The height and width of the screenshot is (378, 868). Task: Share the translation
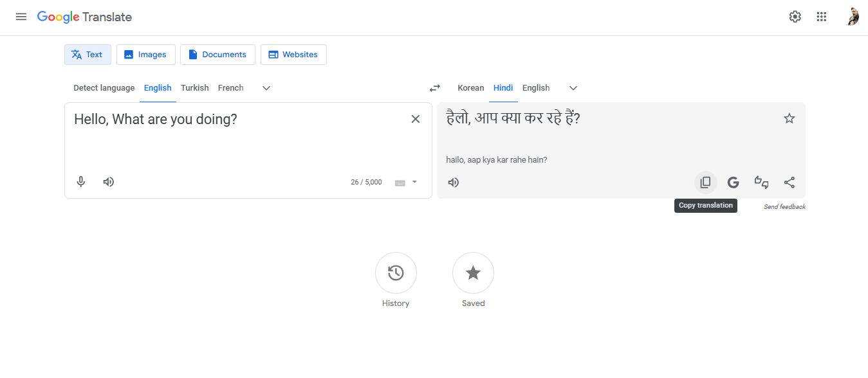(x=789, y=182)
